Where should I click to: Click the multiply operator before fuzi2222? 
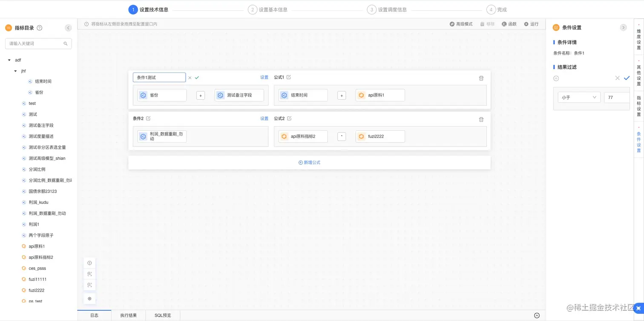(x=342, y=136)
